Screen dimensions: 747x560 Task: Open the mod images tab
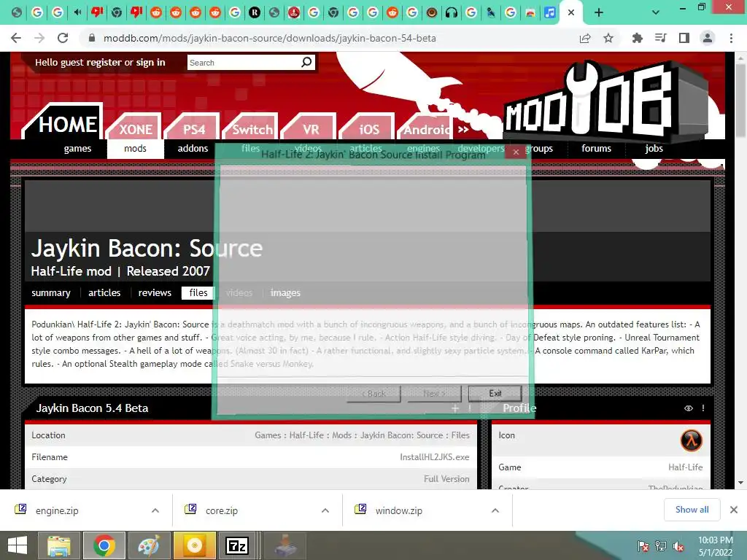tap(285, 293)
